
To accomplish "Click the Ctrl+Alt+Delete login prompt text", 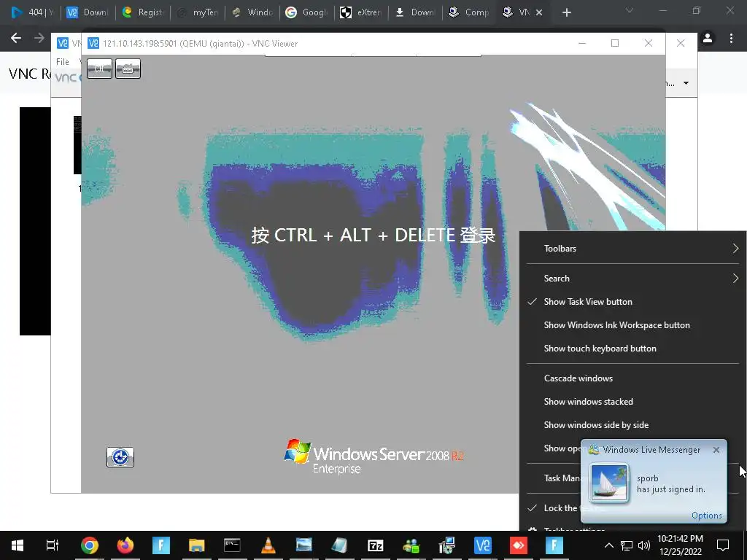I will tap(373, 236).
